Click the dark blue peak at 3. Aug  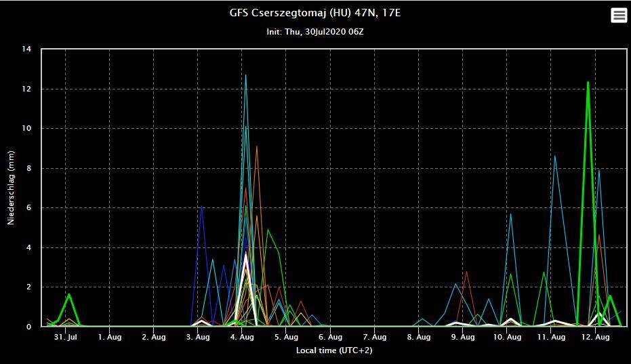[x=201, y=207]
